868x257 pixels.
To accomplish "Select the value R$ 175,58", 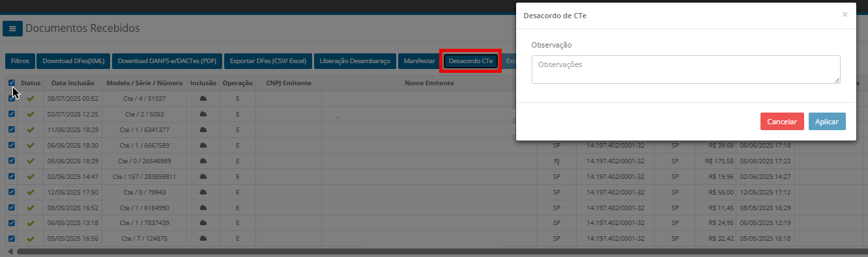I will pos(720,161).
